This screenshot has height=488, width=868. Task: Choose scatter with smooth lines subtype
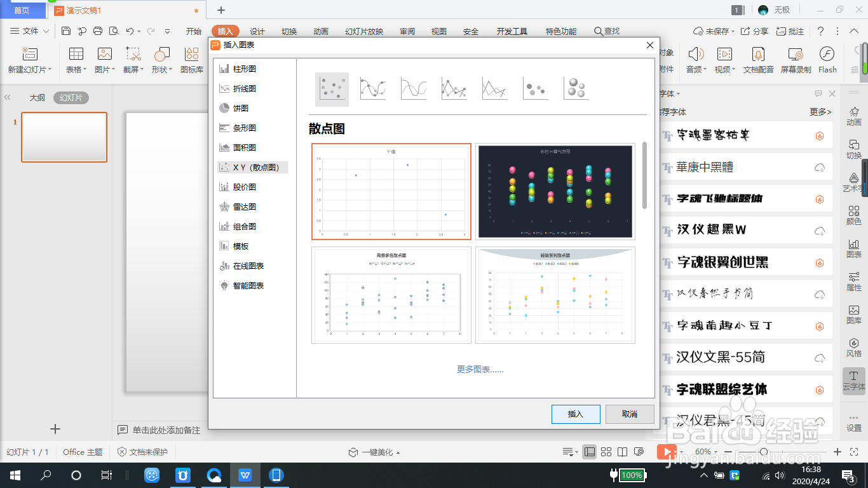(x=413, y=89)
